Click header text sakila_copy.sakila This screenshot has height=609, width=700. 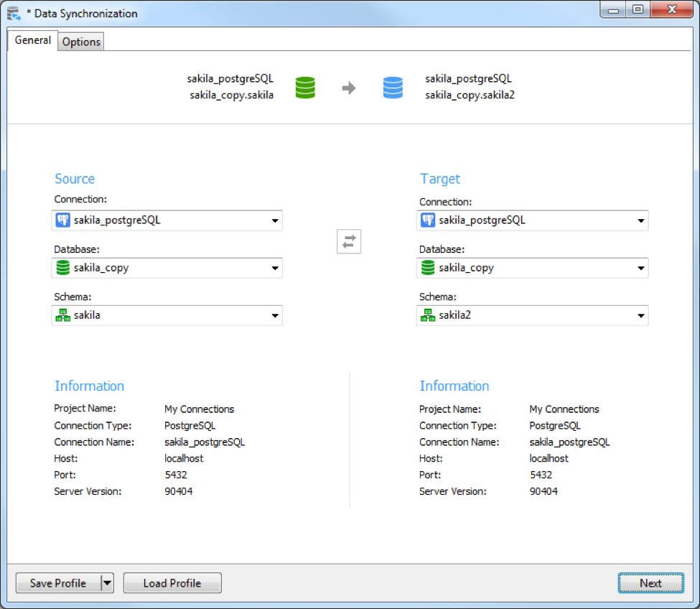[x=231, y=95]
